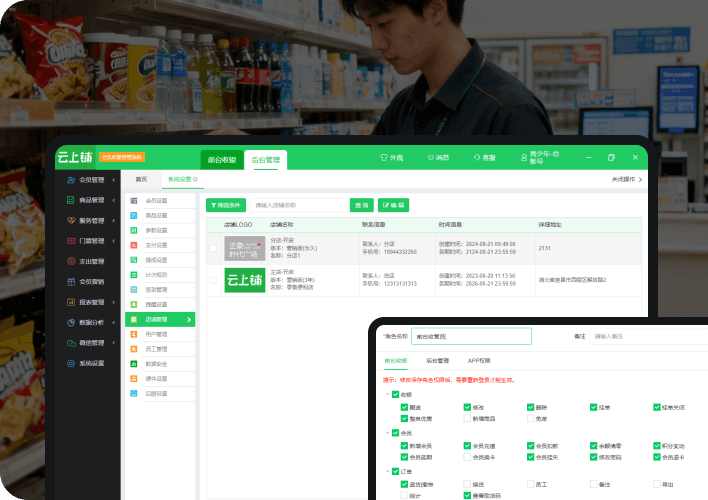This screenshot has height=500, width=708.
Task: Collapse the 收银 permission group arrow
Action: pos(387,394)
